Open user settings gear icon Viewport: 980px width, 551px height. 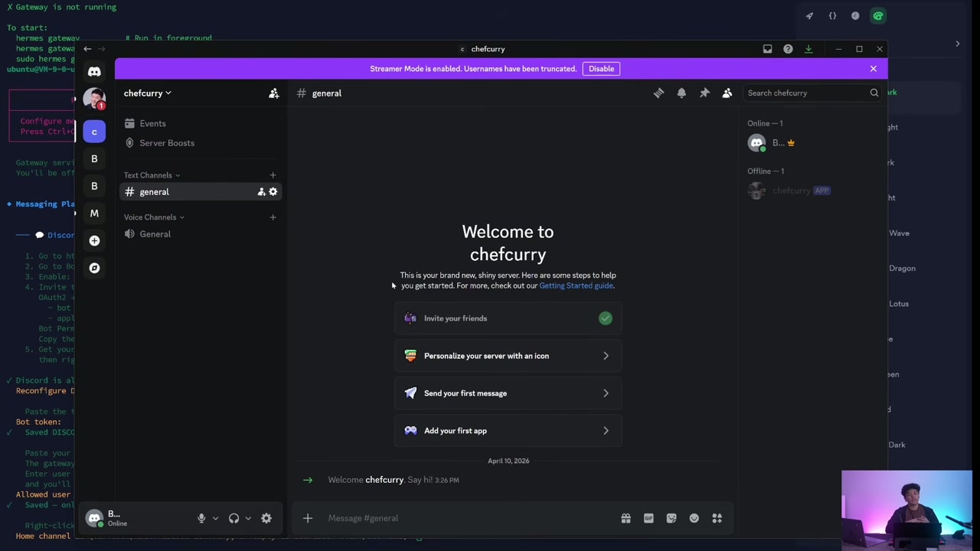(266, 518)
